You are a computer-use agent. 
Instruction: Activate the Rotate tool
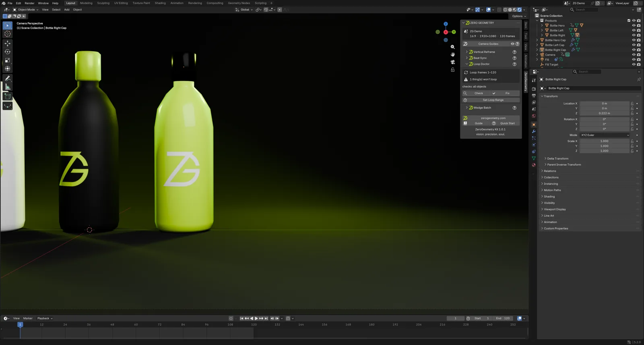point(7,52)
